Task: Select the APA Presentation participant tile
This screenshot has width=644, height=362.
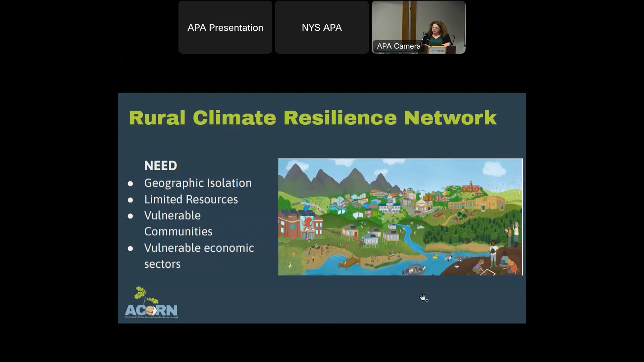Action: [x=225, y=27]
